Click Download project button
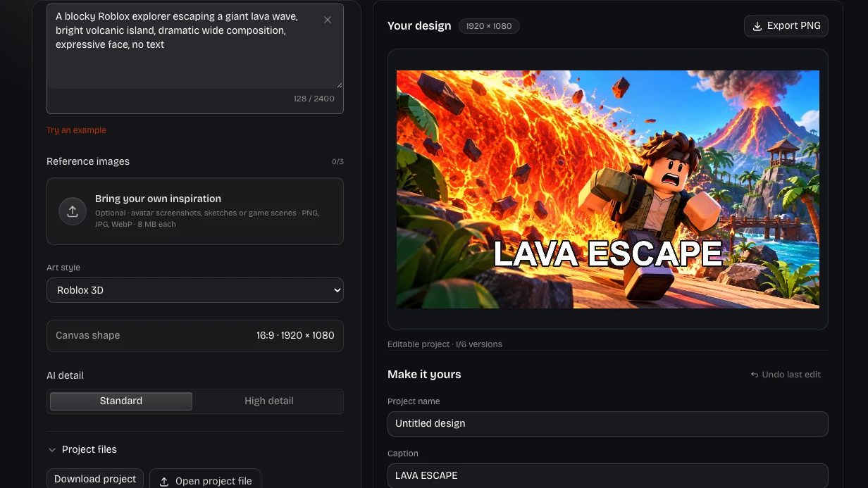 click(x=95, y=479)
